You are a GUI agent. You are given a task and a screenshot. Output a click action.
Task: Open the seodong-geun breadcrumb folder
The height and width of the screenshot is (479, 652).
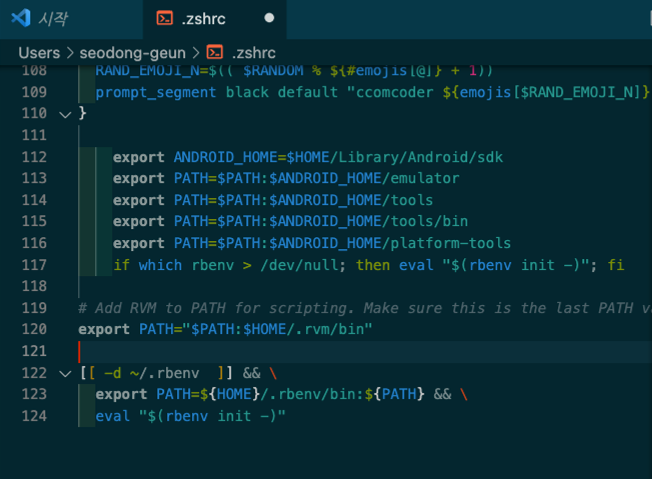coord(133,53)
